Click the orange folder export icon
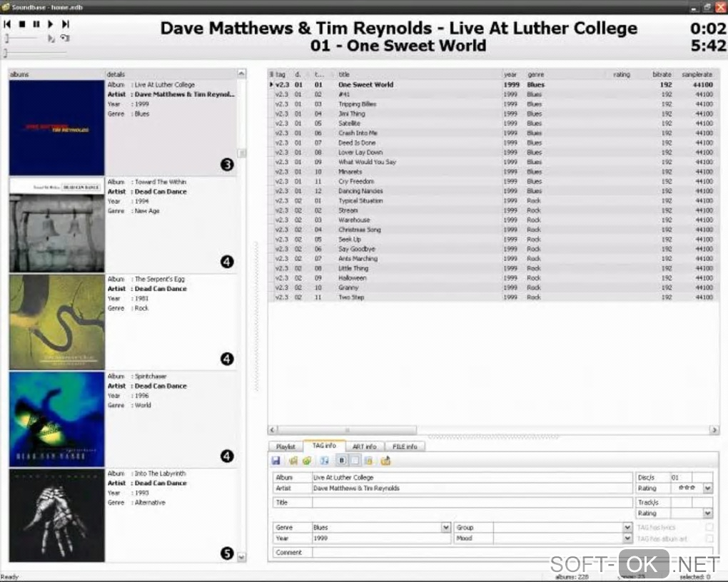This screenshot has width=728, height=582. 386,461
